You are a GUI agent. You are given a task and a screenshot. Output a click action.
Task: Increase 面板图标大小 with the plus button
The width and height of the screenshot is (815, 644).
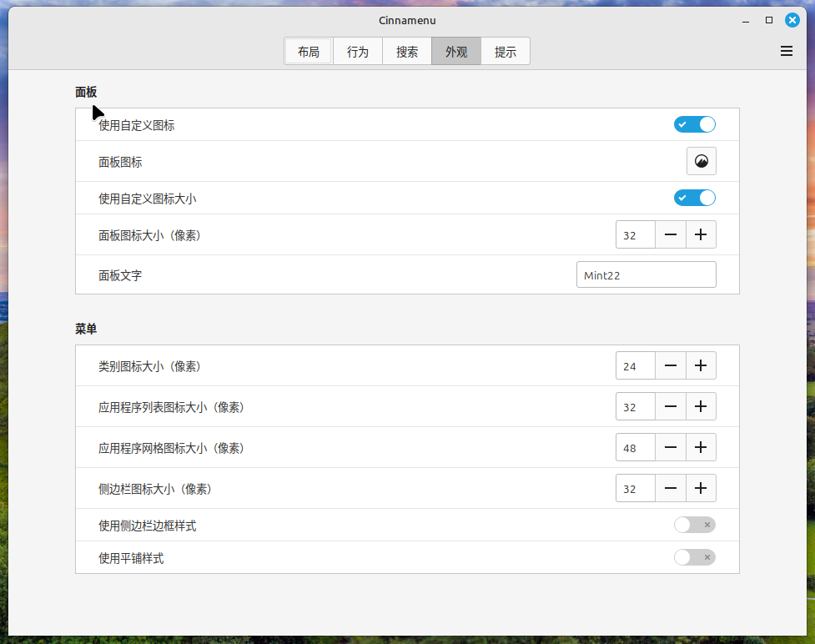[x=701, y=234]
